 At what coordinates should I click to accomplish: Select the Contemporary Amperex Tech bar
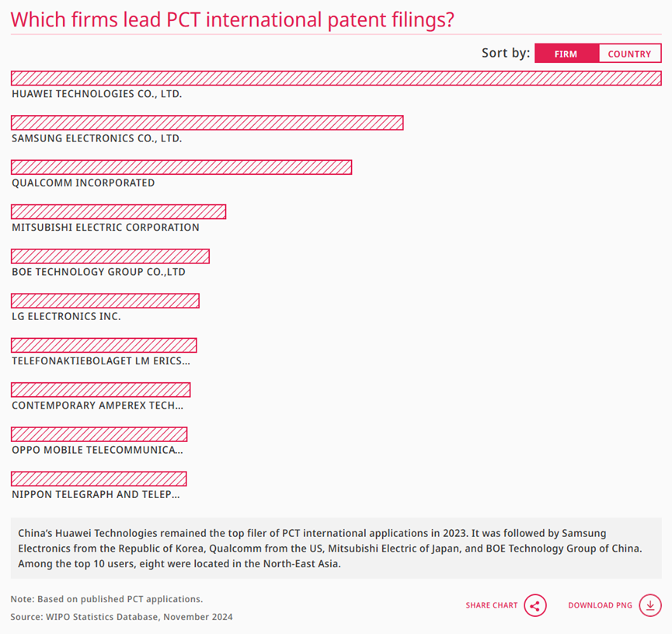pyautogui.click(x=101, y=390)
